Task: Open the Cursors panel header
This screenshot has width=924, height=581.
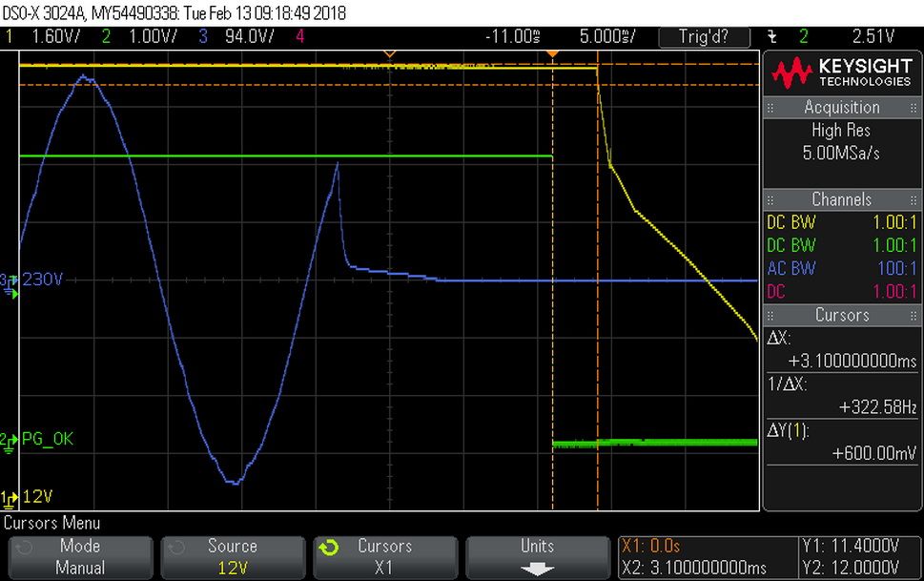Action: pyautogui.click(x=841, y=315)
